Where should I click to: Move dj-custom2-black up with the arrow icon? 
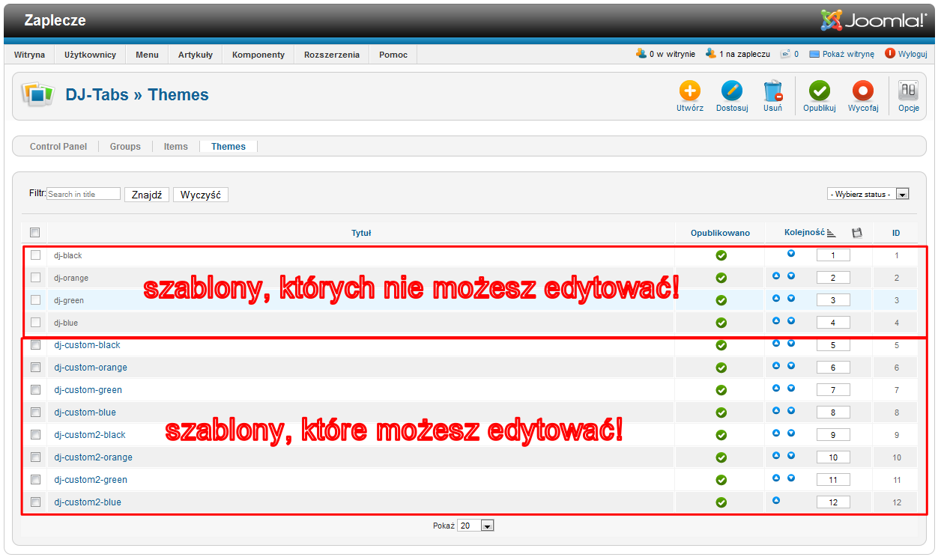[776, 433]
